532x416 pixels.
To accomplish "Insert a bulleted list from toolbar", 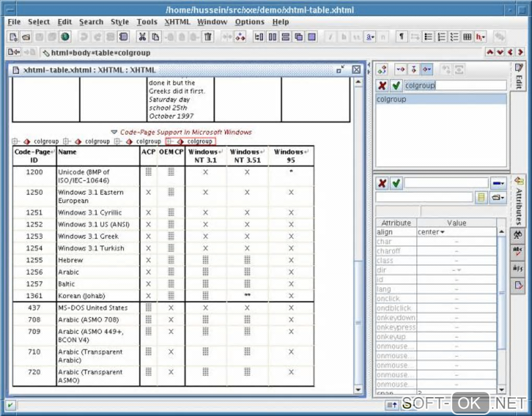I will pyautogui.click(x=428, y=37).
